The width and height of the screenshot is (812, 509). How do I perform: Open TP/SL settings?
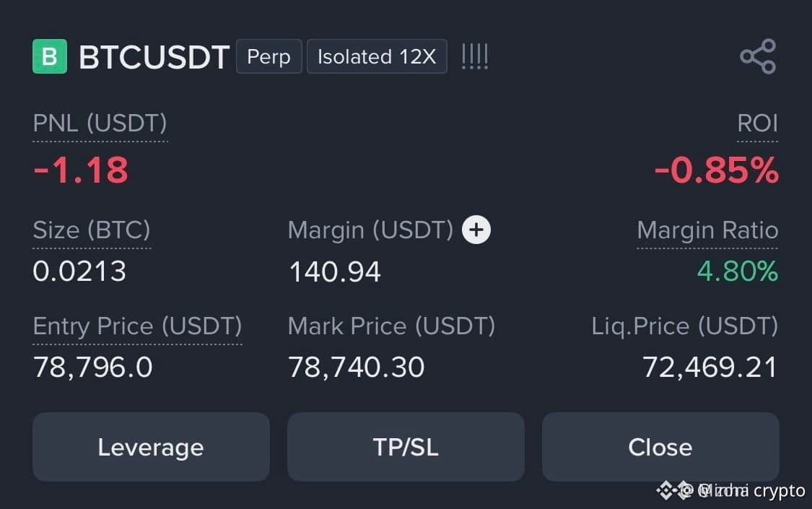[406, 447]
